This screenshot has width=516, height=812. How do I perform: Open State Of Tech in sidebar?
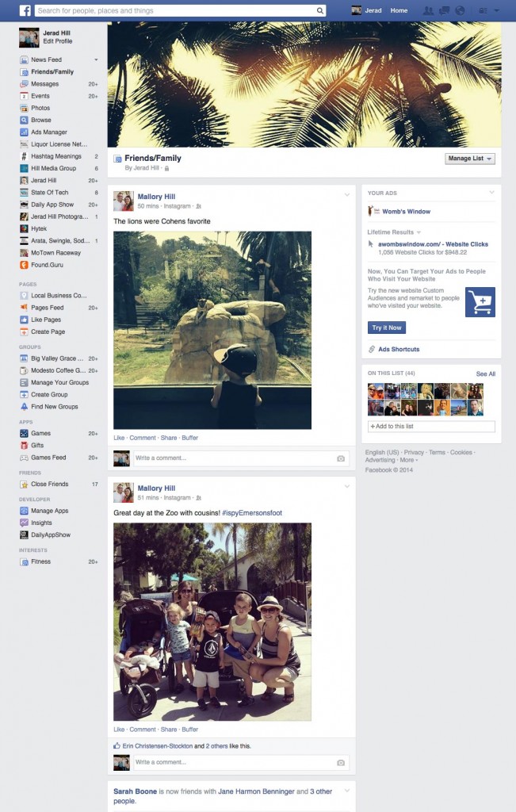coord(50,193)
